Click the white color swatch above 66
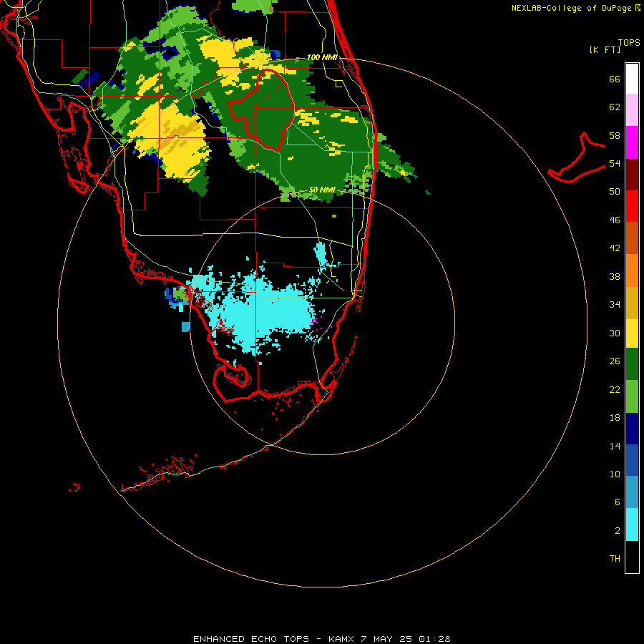This screenshot has height=644, width=644. pyautogui.click(x=632, y=79)
